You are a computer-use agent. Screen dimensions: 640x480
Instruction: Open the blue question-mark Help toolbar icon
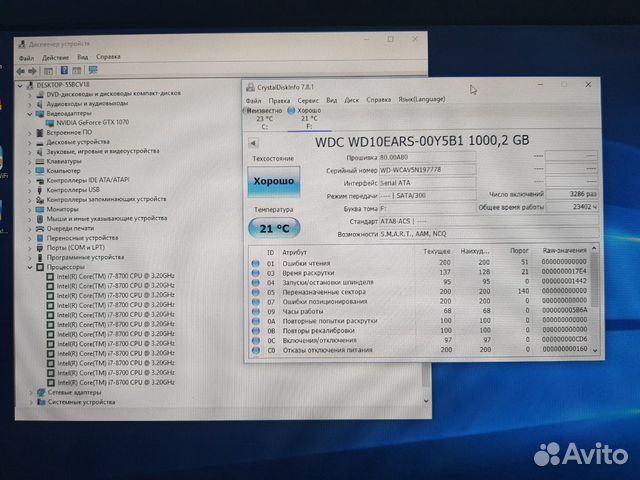(64, 70)
